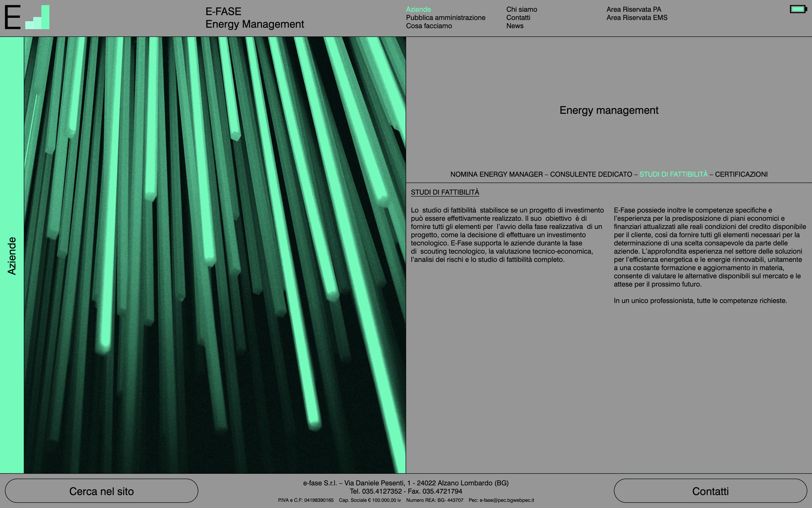Image resolution: width=812 pixels, height=508 pixels.
Task: Switch to the Consulente Dedicato tab
Action: pyautogui.click(x=591, y=174)
